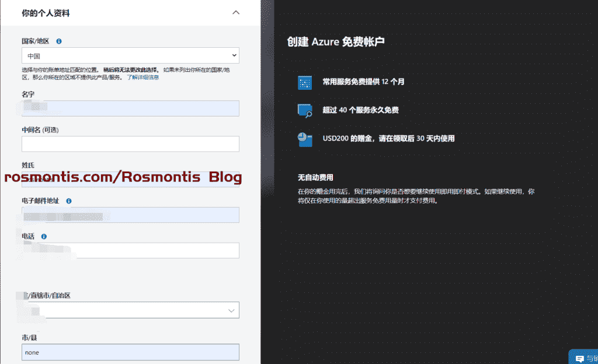Click the info icon next to 国家/地区
598x364 pixels.
(59, 41)
